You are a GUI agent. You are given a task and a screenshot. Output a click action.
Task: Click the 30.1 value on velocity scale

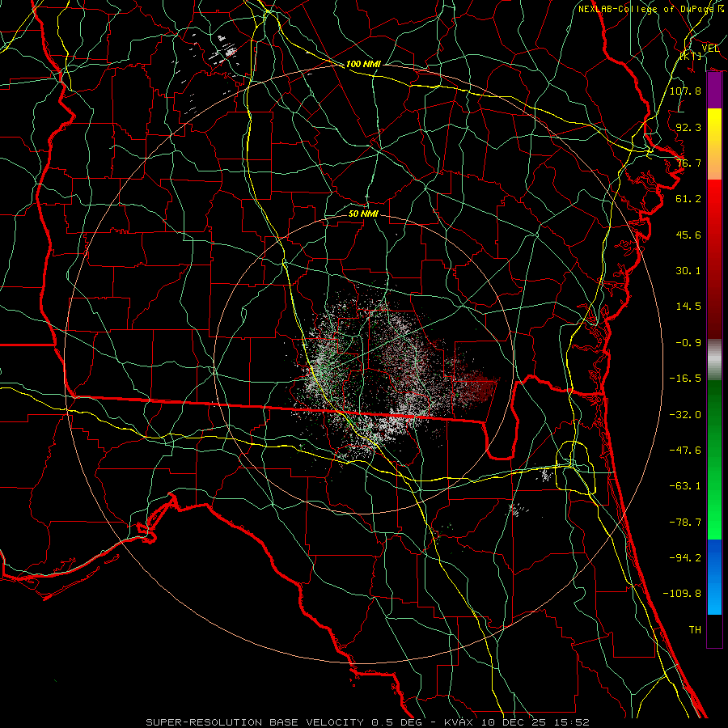(x=688, y=271)
